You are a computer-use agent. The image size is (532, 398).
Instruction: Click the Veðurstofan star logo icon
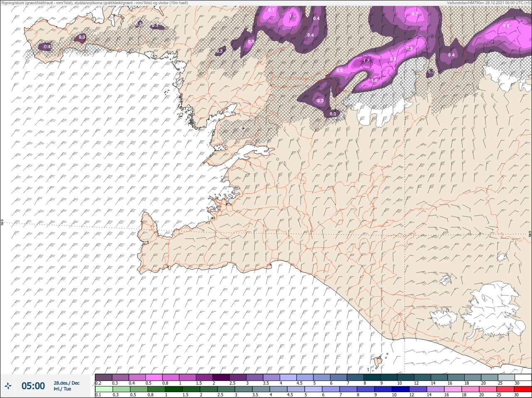8,386
